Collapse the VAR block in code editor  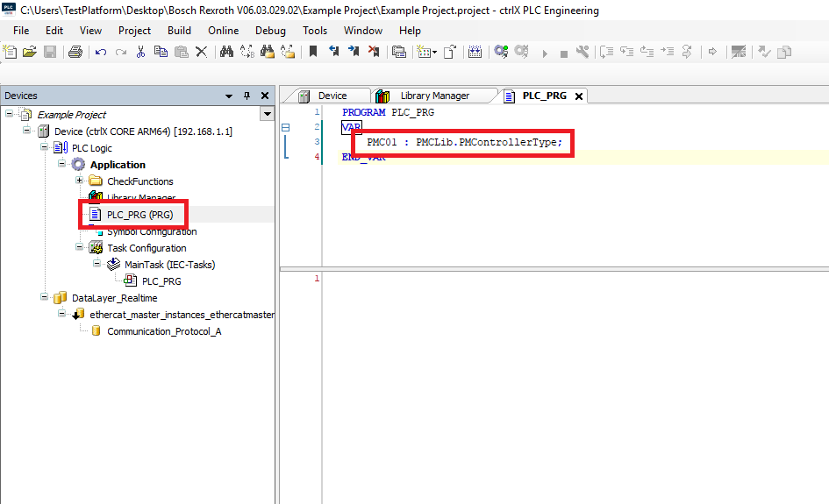285,127
